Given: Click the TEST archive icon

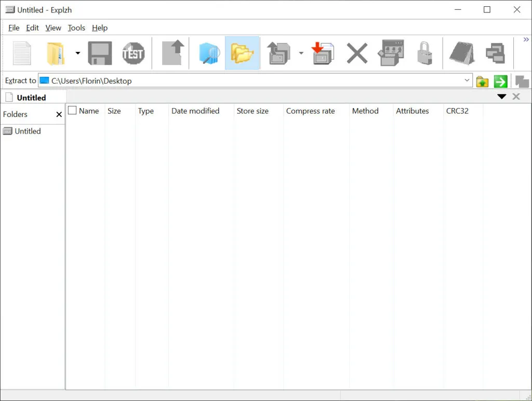Looking at the screenshot, I should coord(134,53).
